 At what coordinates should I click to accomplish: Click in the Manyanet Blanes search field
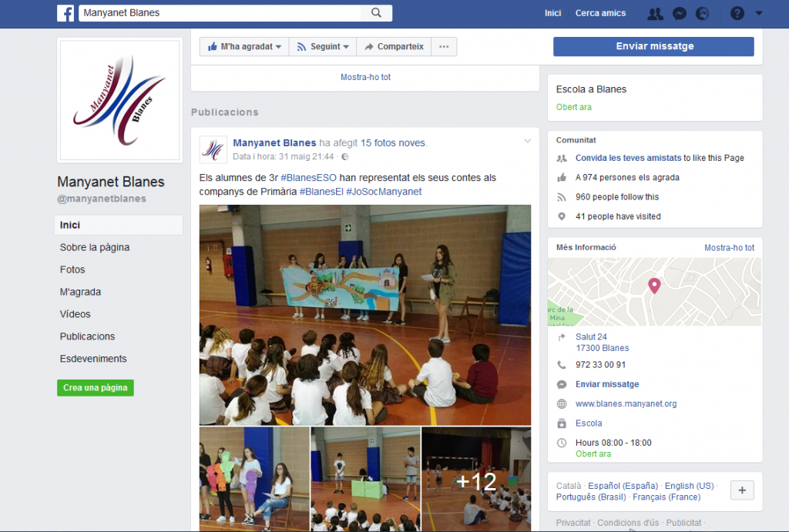pos(220,13)
